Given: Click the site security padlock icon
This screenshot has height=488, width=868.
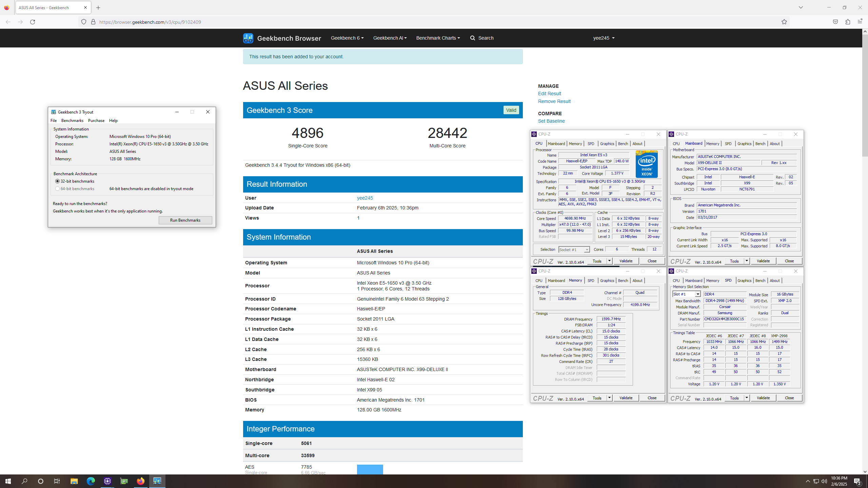Looking at the screenshot, I should 93,22.
